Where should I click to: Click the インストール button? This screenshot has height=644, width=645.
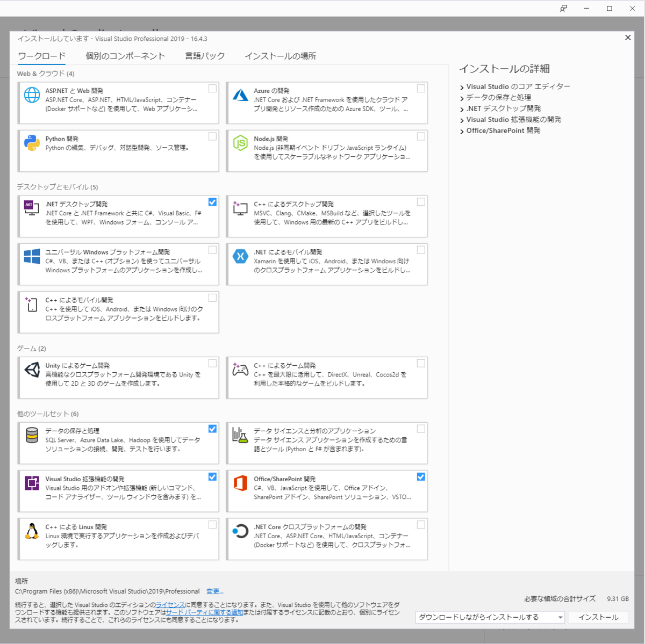tap(598, 617)
